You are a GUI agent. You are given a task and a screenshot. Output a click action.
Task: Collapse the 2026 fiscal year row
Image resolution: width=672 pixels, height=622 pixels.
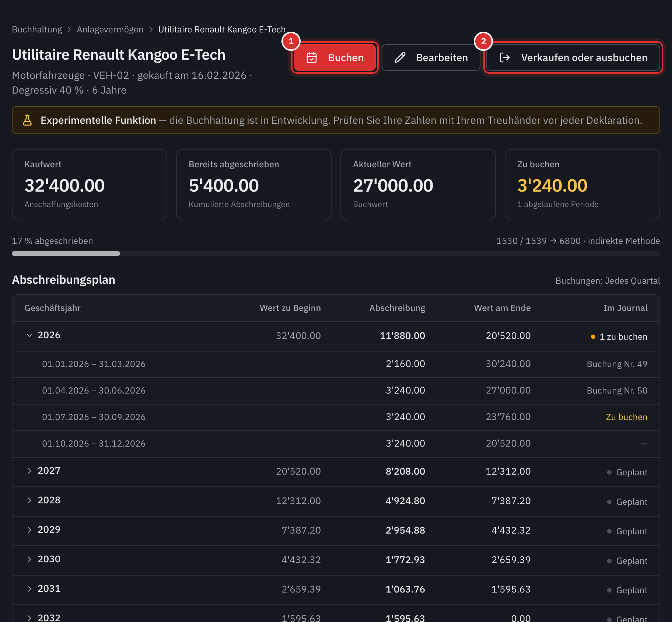pos(29,335)
